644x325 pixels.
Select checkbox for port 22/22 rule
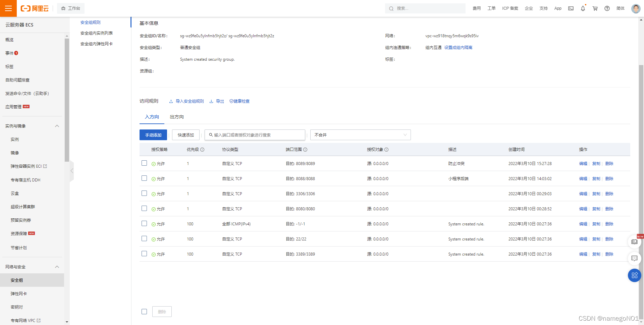(144, 238)
